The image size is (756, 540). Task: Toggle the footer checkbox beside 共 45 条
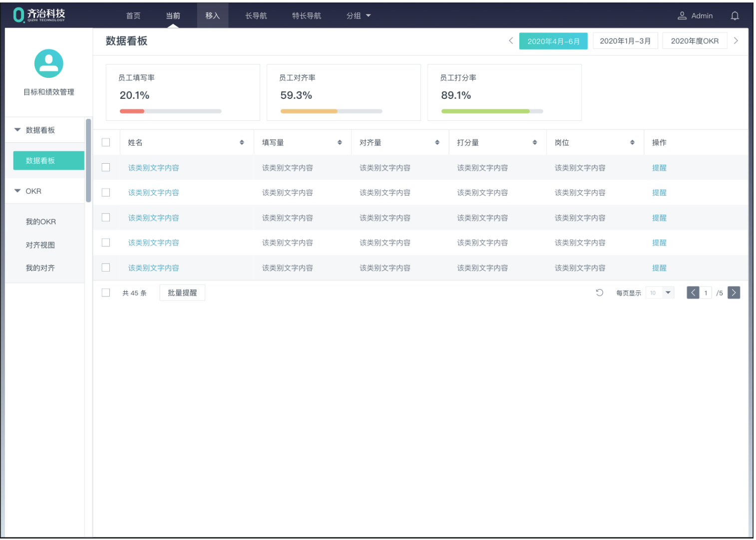[106, 292]
